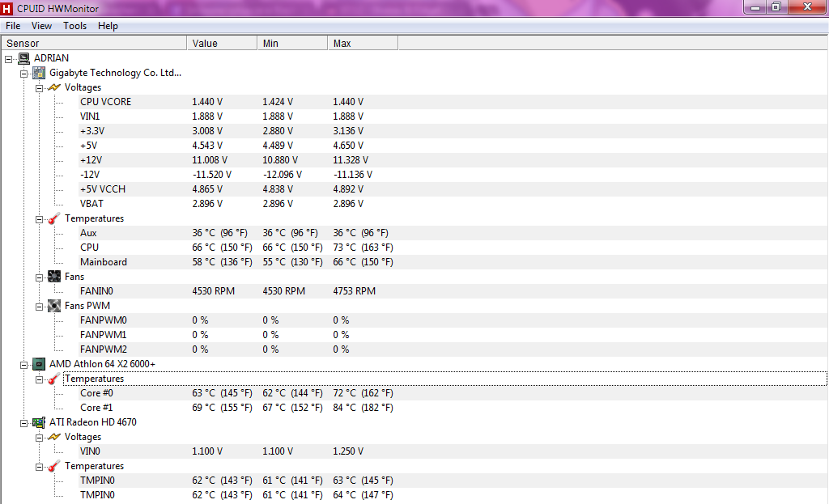Click the computer icon next to ADRIAN

point(23,58)
